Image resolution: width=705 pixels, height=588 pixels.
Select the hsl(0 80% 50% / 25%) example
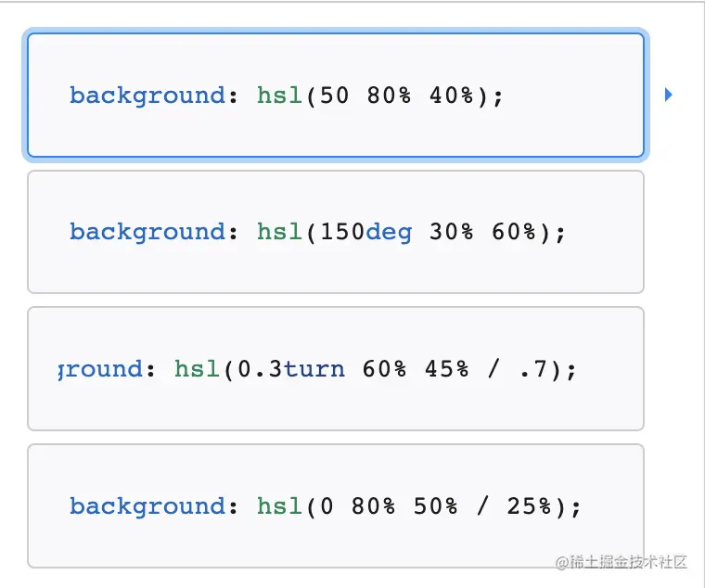[x=336, y=505]
